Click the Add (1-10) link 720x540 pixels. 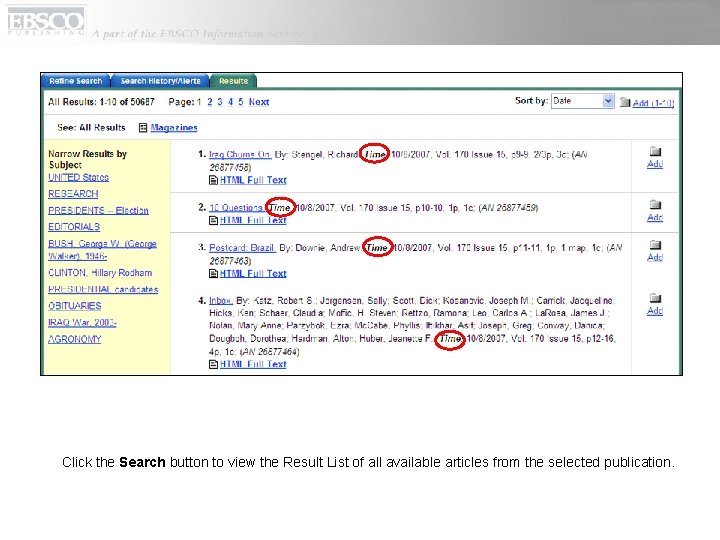coord(653,103)
